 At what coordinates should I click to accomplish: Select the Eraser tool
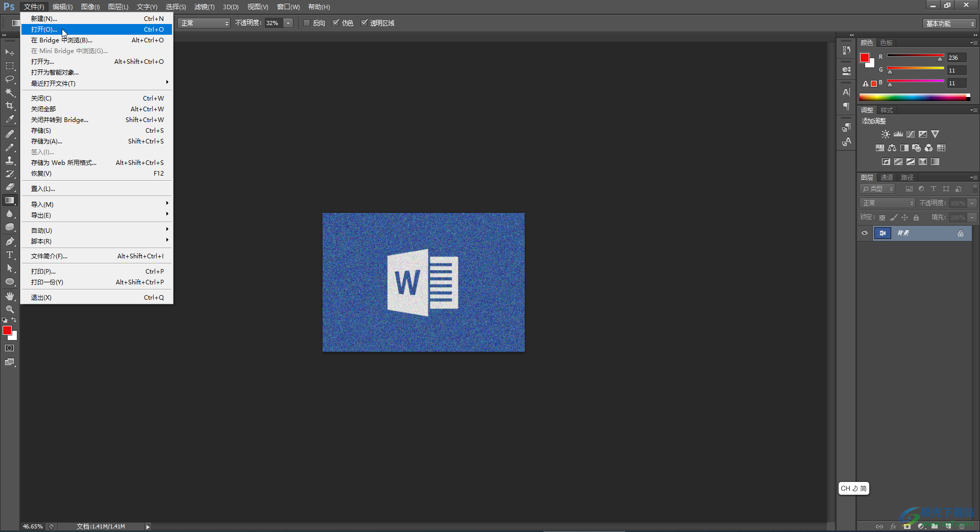pos(10,187)
